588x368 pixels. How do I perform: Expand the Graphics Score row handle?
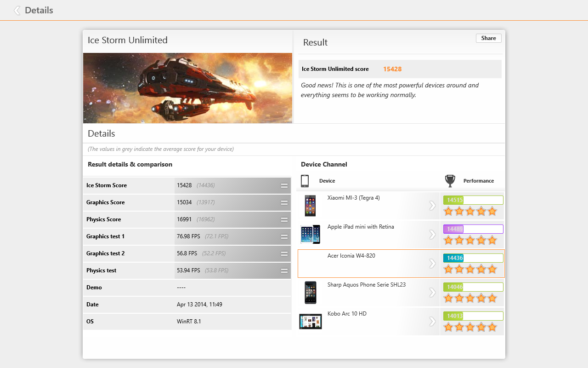(284, 202)
